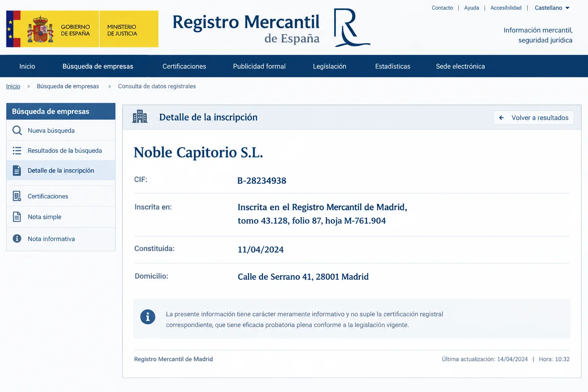Viewport: 588px width, 392px height.
Task: Click the Contacto link at the top
Action: pyautogui.click(x=442, y=8)
